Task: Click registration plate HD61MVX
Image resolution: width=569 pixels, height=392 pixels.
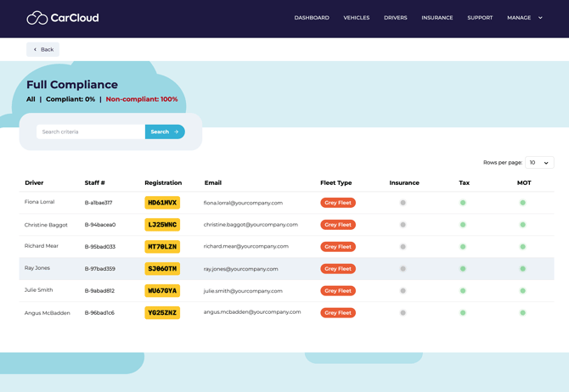Action: point(162,203)
